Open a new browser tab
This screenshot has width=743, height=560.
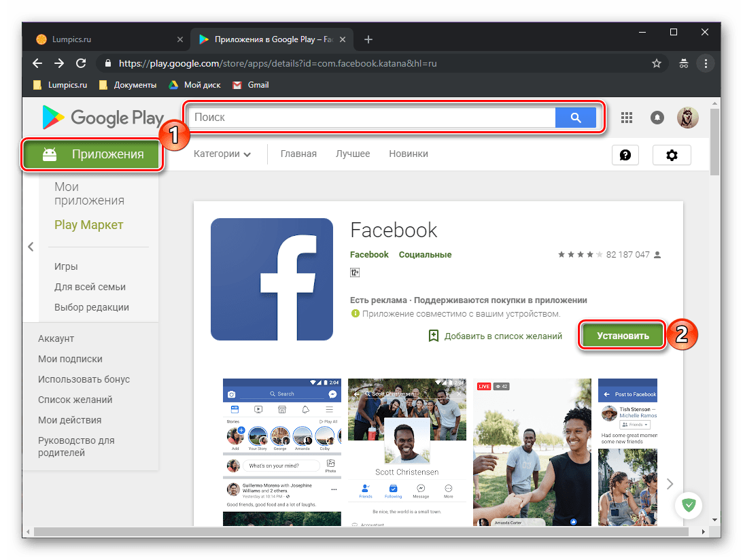click(x=368, y=39)
